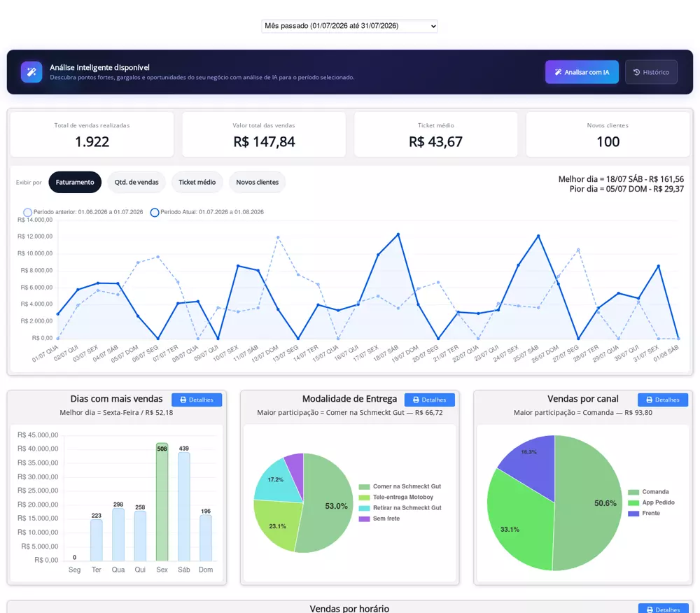
Task: Select the Ticket médio chart view
Action: [x=197, y=182]
